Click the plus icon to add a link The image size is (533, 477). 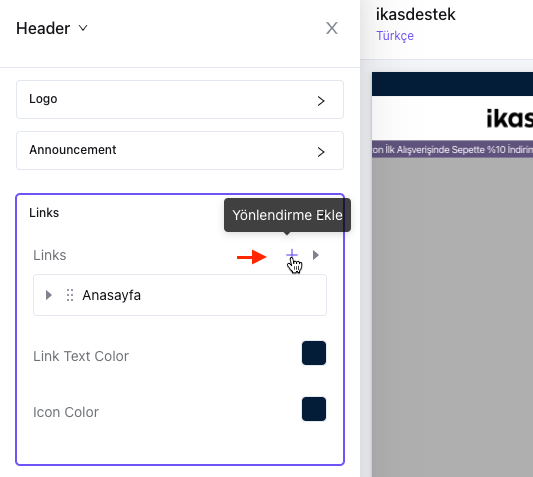click(x=292, y=254)
